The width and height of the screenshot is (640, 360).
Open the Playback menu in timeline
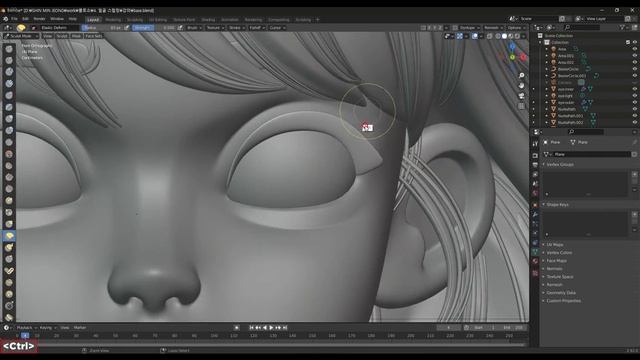point(26,328)
